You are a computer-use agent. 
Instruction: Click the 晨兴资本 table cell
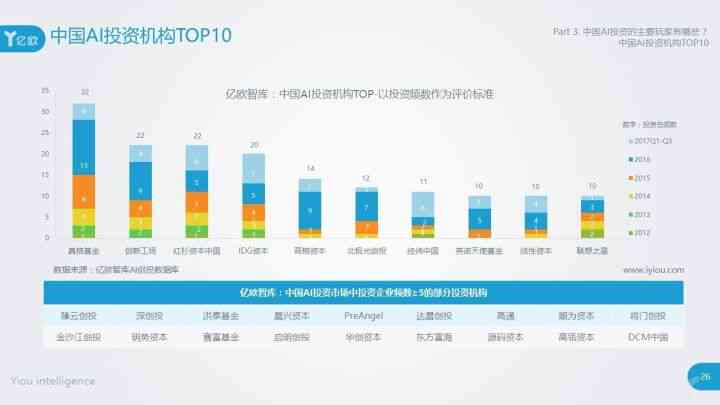point(292,316)
